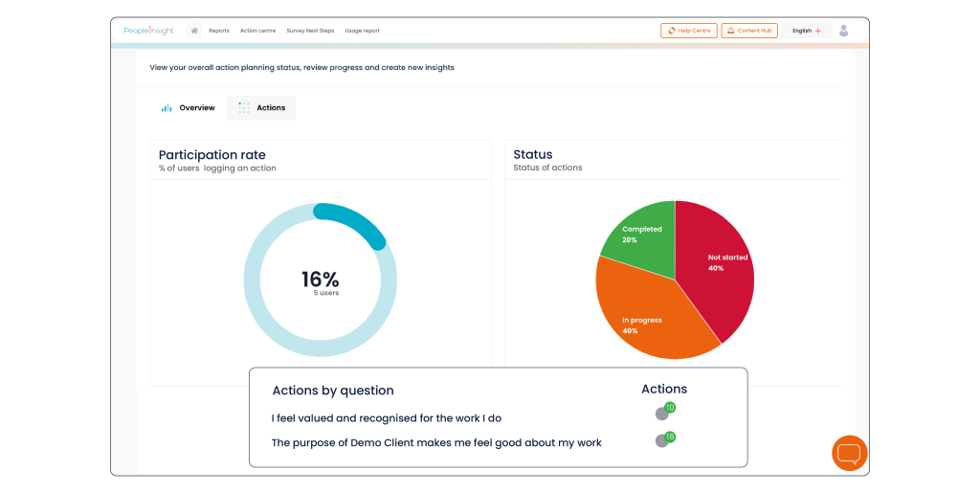Open the English language dropdown
980x493 pixels.
[x=806, y=31]
